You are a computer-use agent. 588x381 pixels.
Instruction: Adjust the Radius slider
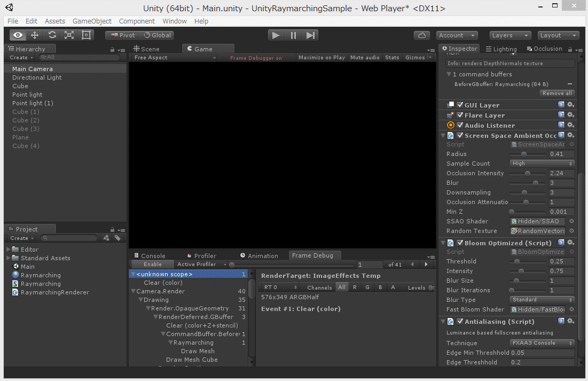(x=528, y=154)
